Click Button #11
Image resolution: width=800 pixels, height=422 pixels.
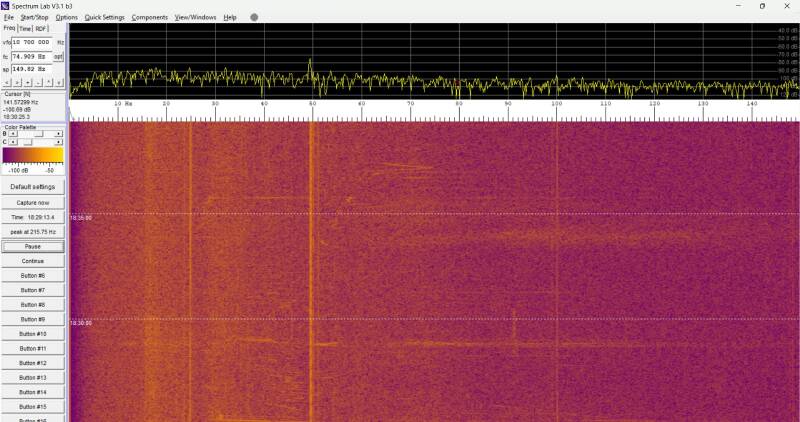[33, 349]
